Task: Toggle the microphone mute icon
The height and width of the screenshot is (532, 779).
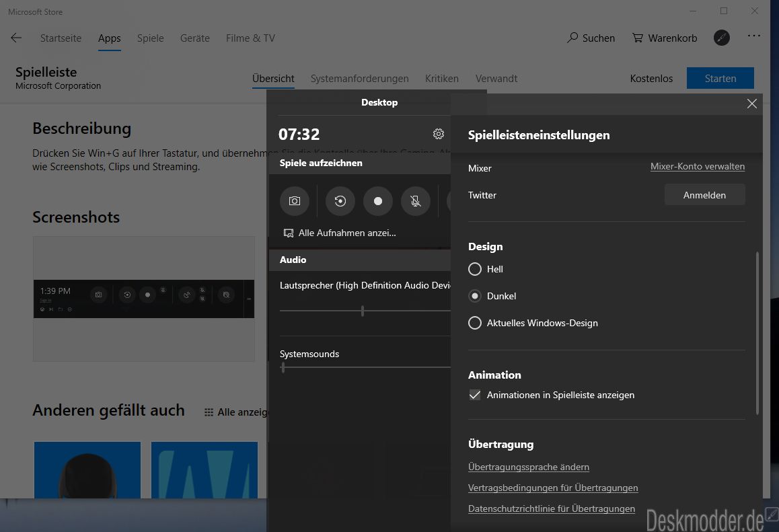Action: pos(416,201)
